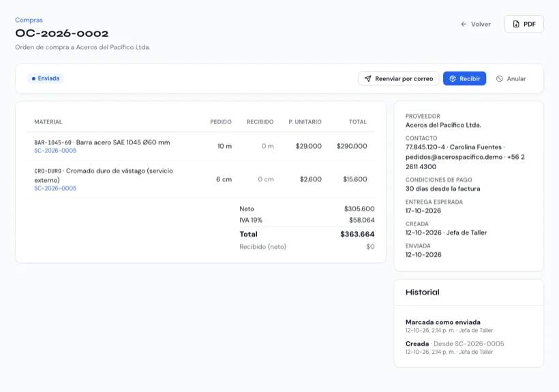Open SC-2026-0005 under the CRO-DURO row

55,188
